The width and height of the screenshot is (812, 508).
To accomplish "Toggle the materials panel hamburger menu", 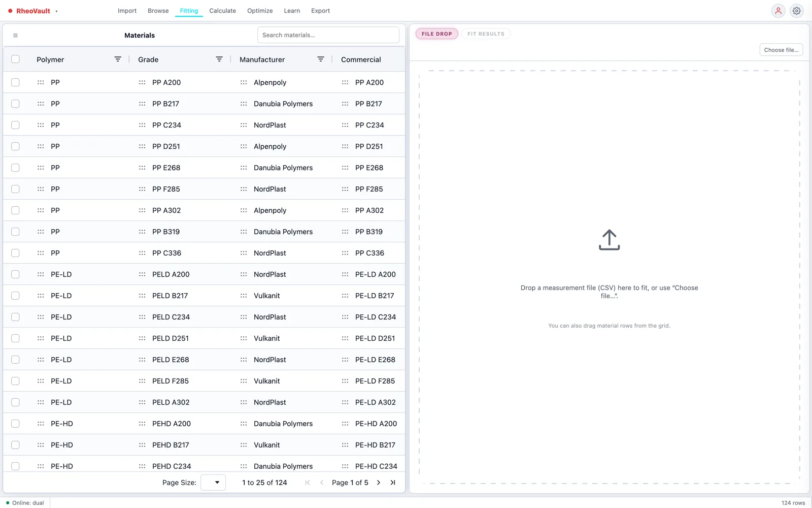I will [15, 36].
